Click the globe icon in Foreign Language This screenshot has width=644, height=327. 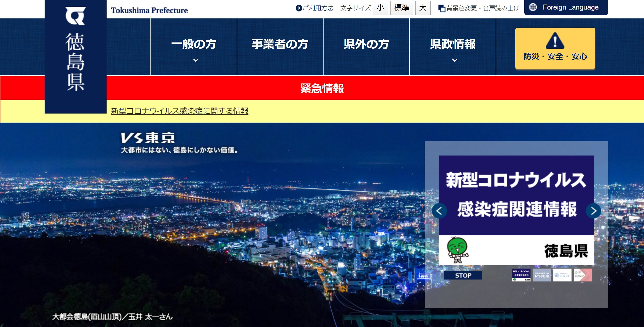[532, 7]
